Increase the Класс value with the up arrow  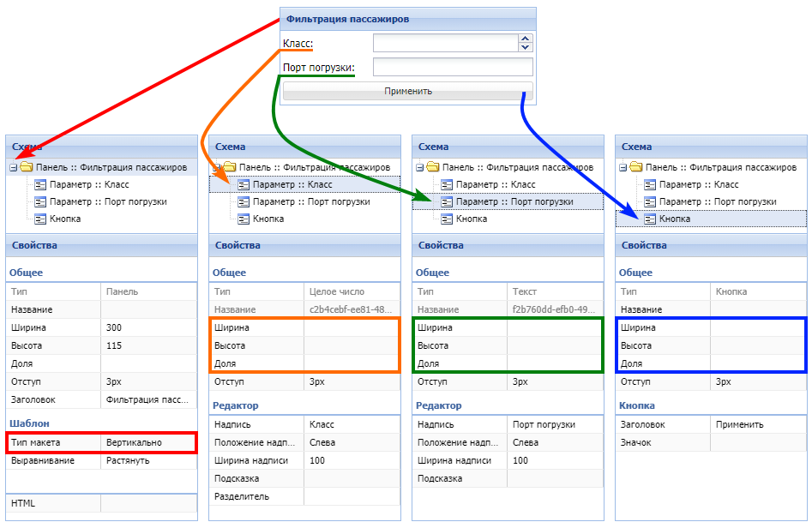click(x=526, y=39)
